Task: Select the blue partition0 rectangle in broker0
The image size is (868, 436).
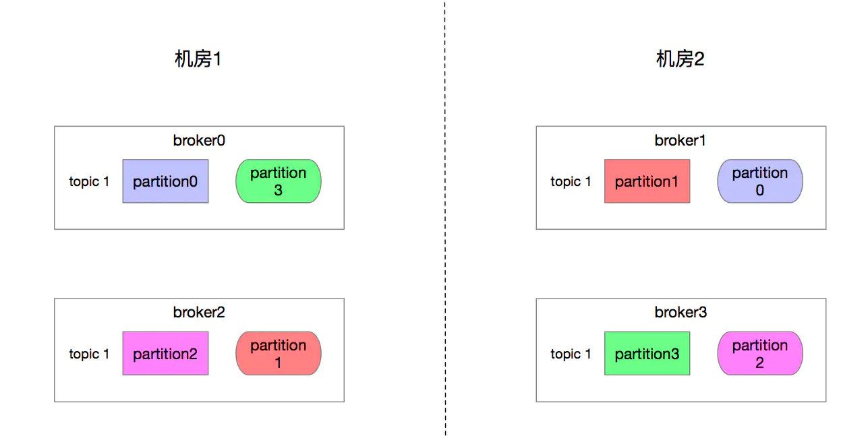Action: pyautogui.click(x=165, y=181)
